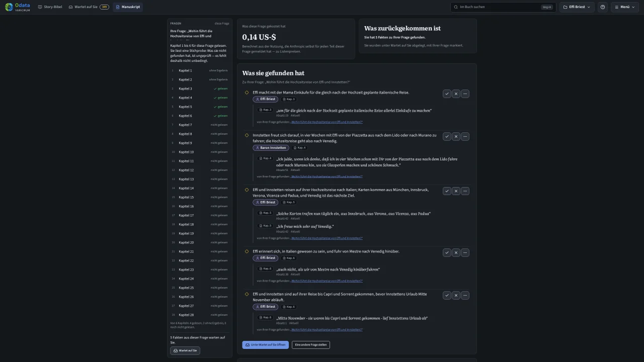Select Kapitel 12 in the chapter list
The image size is (644, 362).
point(199,170)
